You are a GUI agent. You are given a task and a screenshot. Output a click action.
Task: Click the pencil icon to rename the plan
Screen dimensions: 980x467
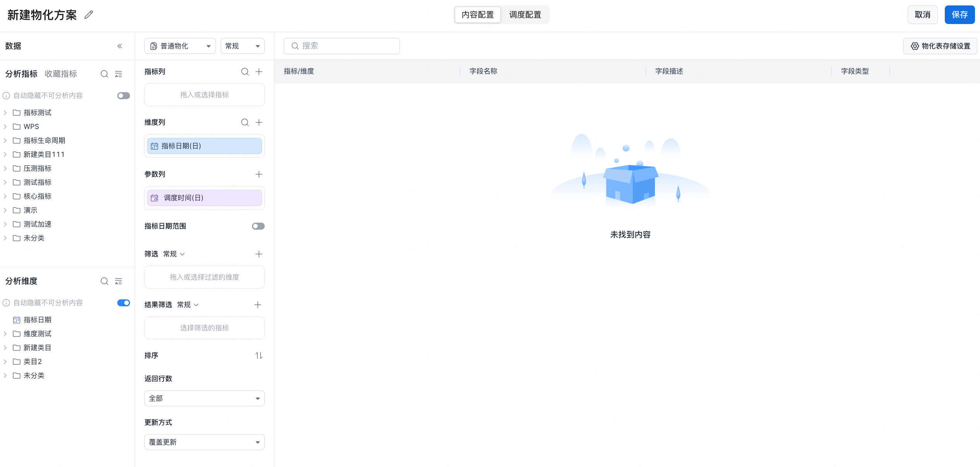tap(89, 15)
